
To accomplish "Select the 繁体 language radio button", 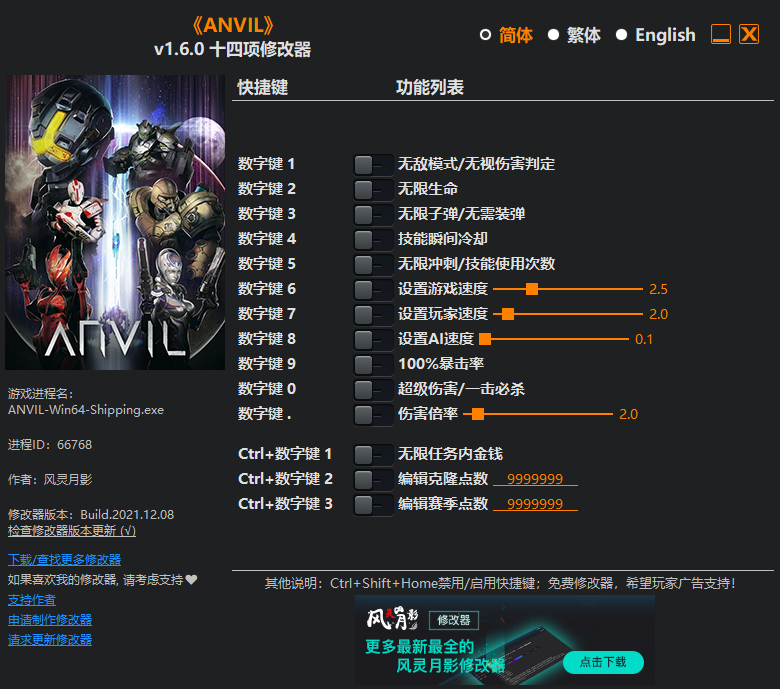I will click(553, 35).
